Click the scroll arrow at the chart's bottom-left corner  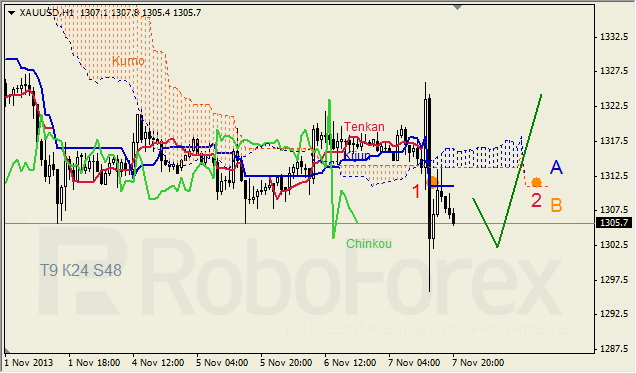coord(7,350)
